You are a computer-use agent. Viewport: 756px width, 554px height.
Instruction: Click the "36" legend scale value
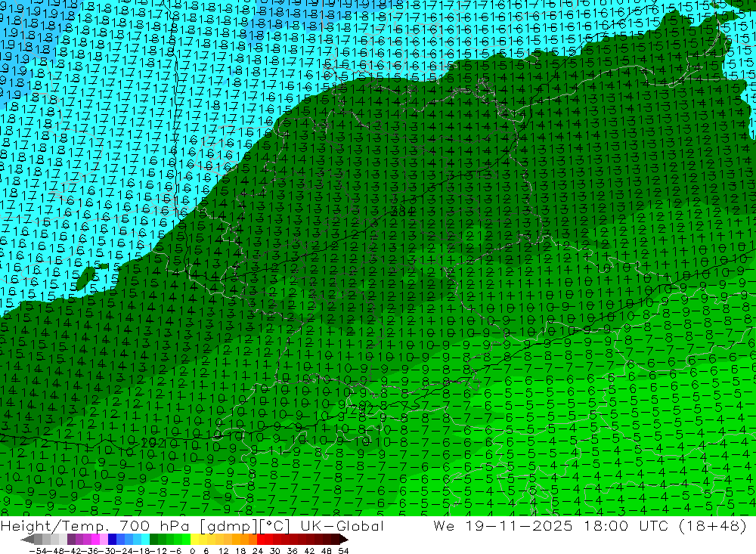tap(292, 551)
